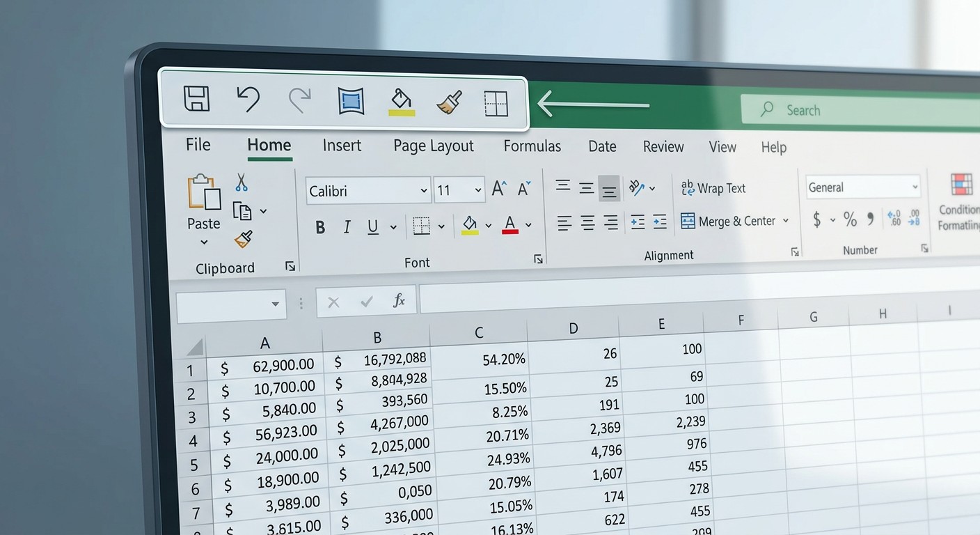980x535 pixels.
Task: Open the Borders dropdown arrow
Action: point(441,226)
